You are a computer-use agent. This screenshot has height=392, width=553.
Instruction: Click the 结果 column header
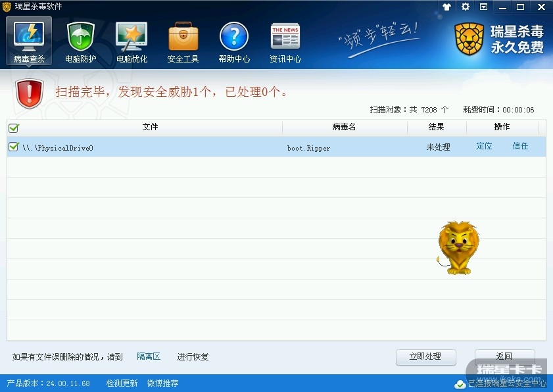pyautogui.click(x=436, y=127)
